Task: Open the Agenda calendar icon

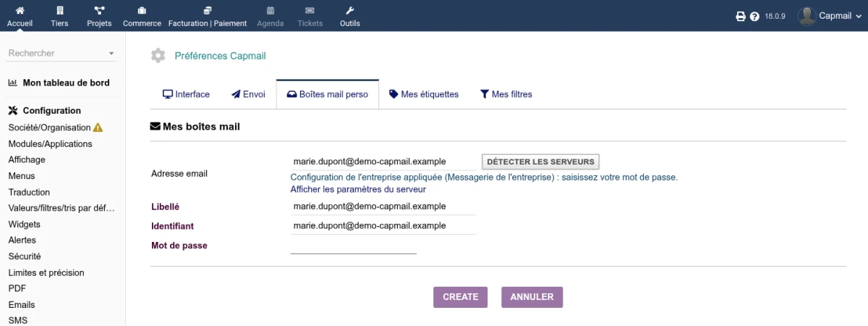Action: pyautogui.click(x=271, y=11)
